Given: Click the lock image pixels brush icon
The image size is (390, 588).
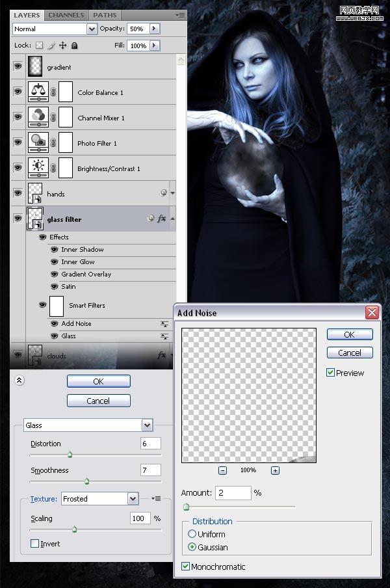Looking at the screenshot, I should [x=51, y=46].
